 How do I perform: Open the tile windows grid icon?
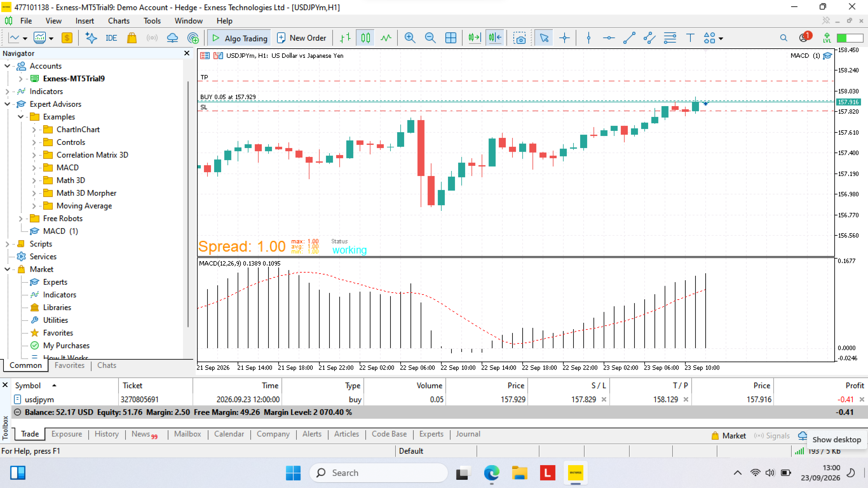click(451, 38)
